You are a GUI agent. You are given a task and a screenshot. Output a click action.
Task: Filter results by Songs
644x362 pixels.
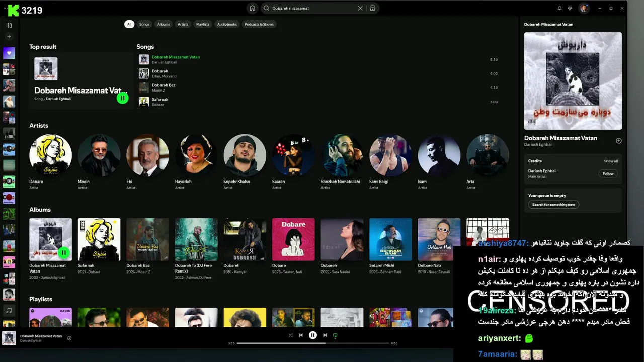click(144, 24)
